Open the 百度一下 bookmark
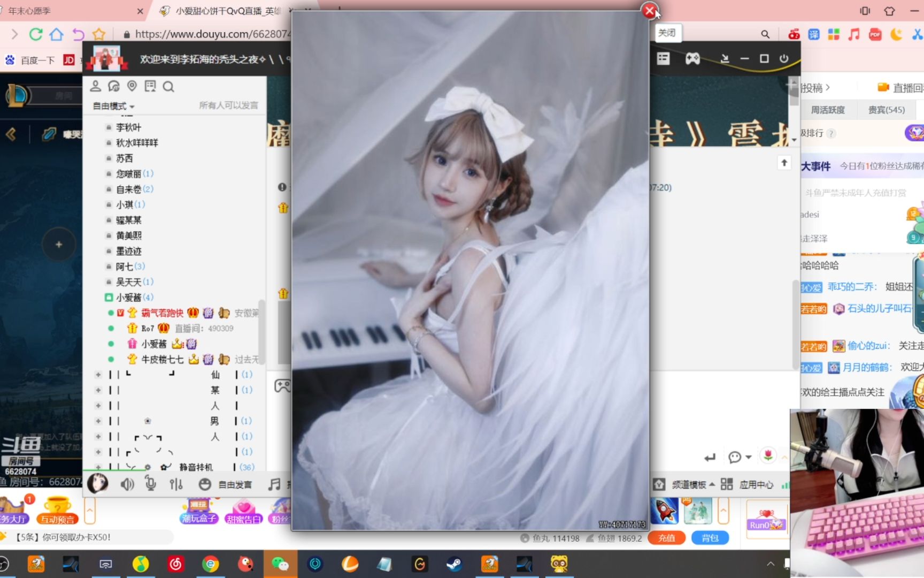 tap(30, 60)
